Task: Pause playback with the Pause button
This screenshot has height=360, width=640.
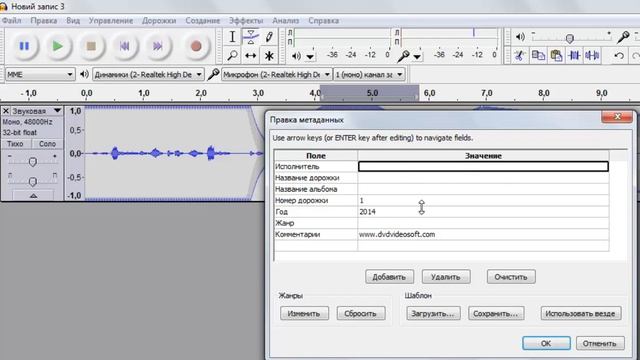Action: coord(24,46)
